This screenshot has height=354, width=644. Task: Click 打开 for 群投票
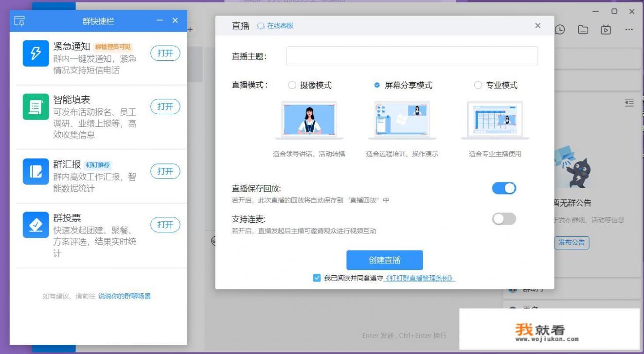pyautogui.click(x=165, y=225)
